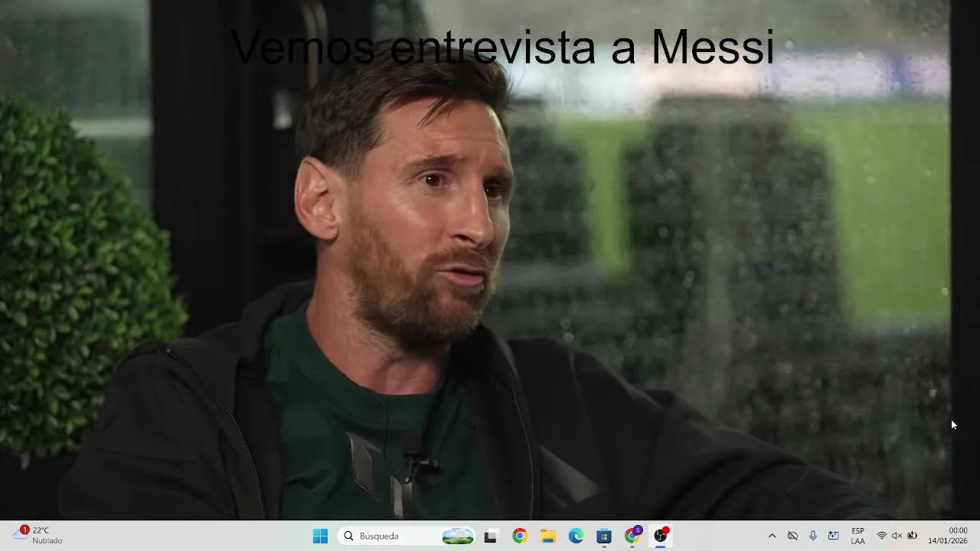Open the clock showing 00:00 14/01/2026
The image size is (980, 551).
[948, 536]
